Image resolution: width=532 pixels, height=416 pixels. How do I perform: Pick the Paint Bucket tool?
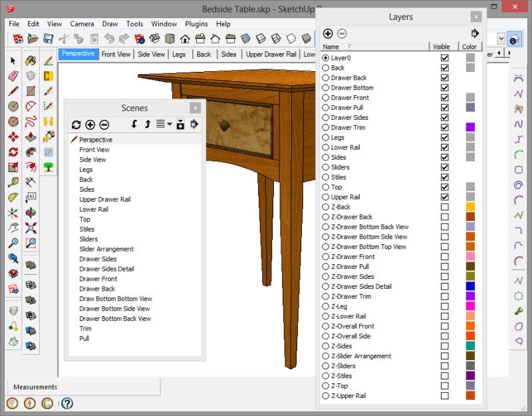(31, 61)
